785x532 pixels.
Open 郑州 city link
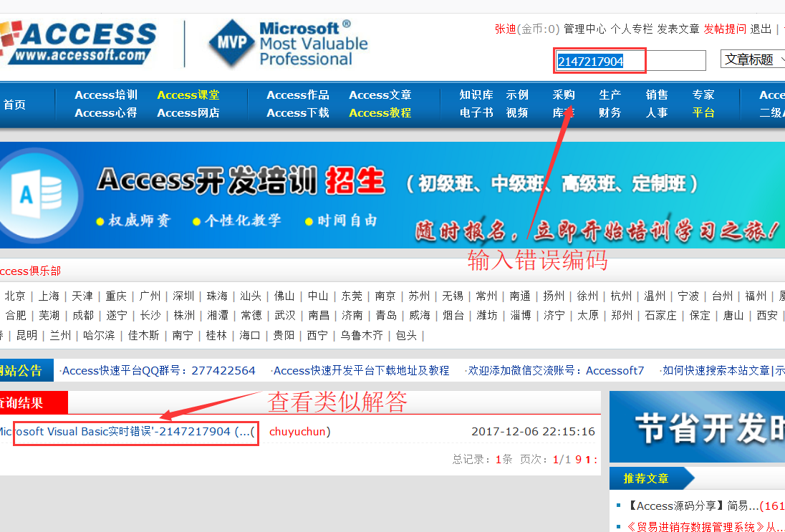(622, 315)
